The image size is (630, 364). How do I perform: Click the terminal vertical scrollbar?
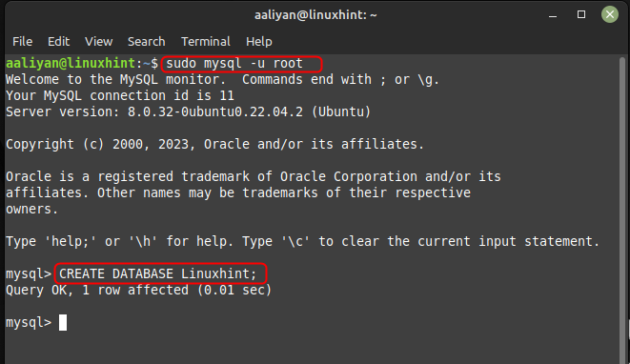coord(622,209)
